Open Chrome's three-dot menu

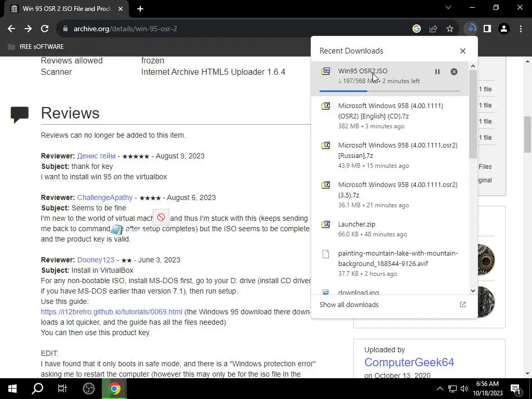tap(521, 29)
